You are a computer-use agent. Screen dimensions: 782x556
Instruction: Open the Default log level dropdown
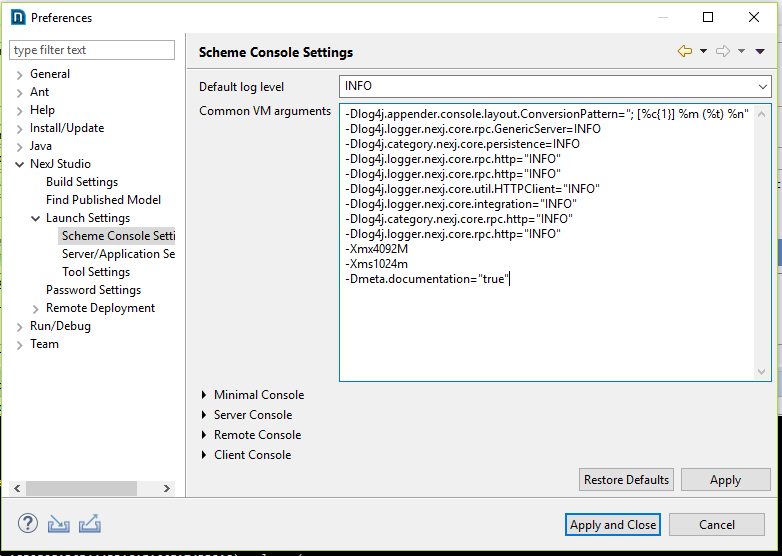[x=763, y=87]
